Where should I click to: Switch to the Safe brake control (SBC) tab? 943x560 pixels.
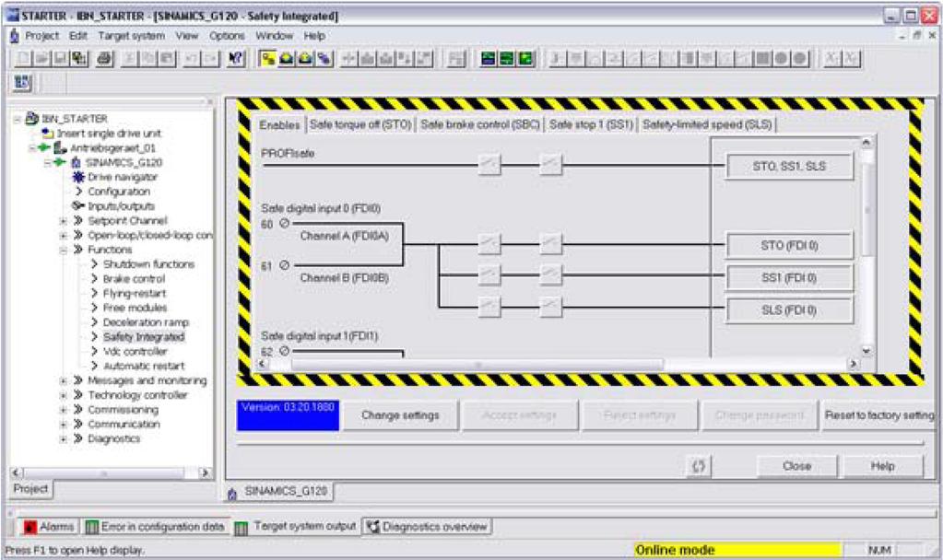point(480,124)
